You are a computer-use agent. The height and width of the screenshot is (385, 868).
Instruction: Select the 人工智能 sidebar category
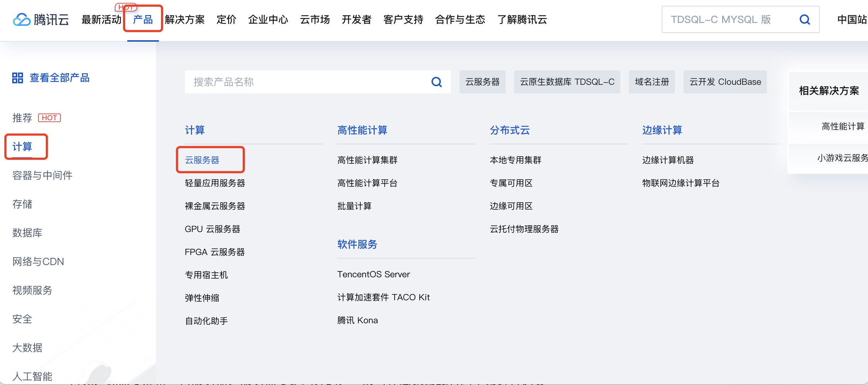pos(32,376)
